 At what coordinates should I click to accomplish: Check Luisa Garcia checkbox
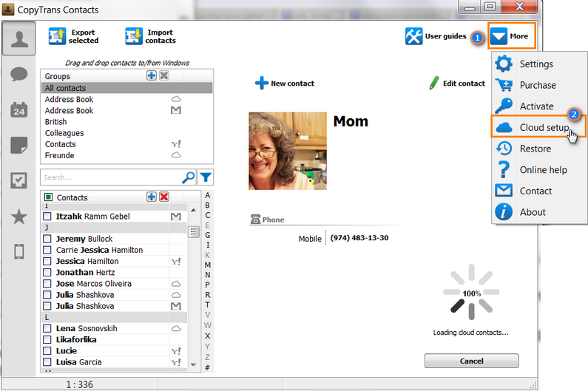[47, 362]
